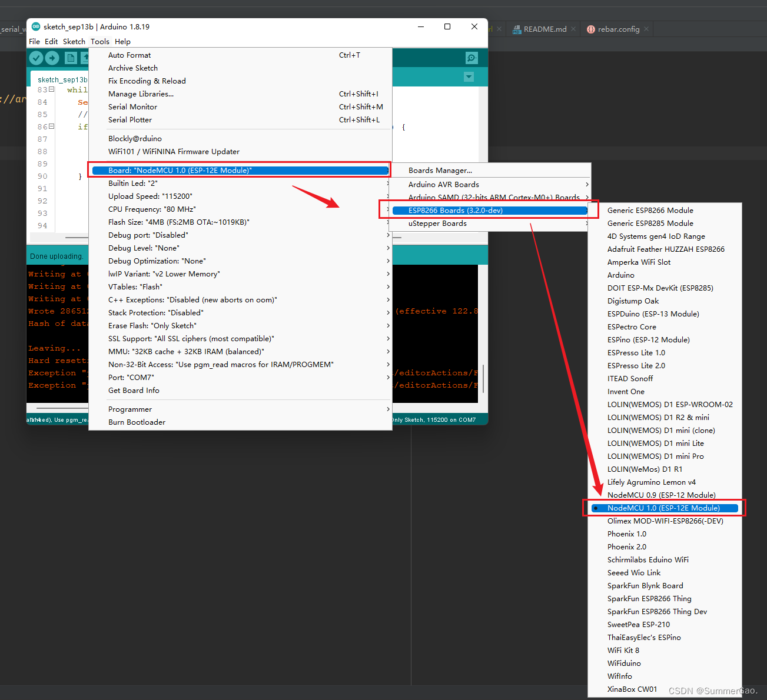This screenshot has height=700, width=767.
Task: Open Boards Manager... entry
Action: (491, 171)
